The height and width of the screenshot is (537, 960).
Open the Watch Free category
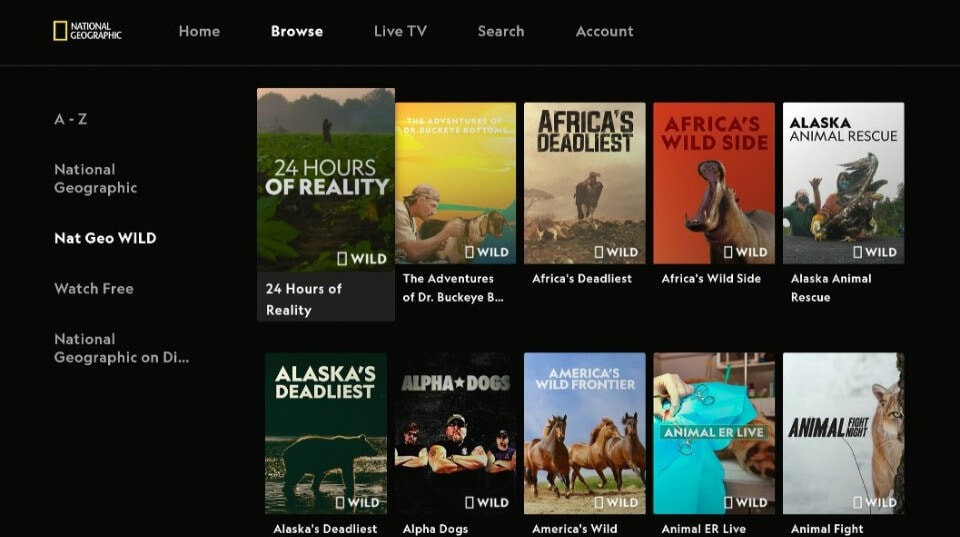click(94, 288)
